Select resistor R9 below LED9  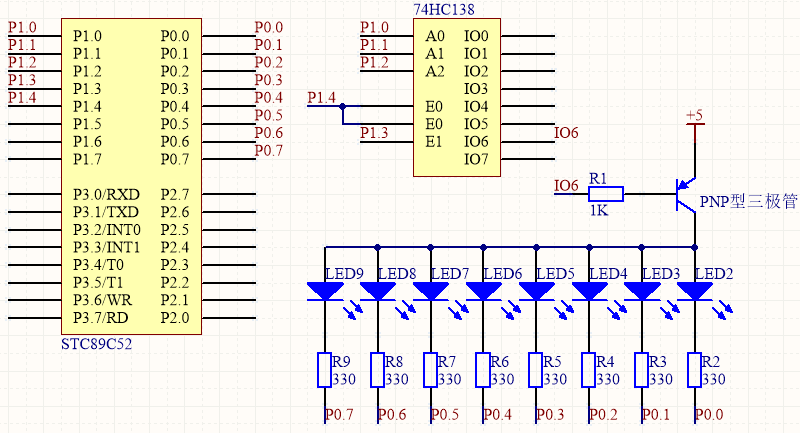tap(326, 370)
